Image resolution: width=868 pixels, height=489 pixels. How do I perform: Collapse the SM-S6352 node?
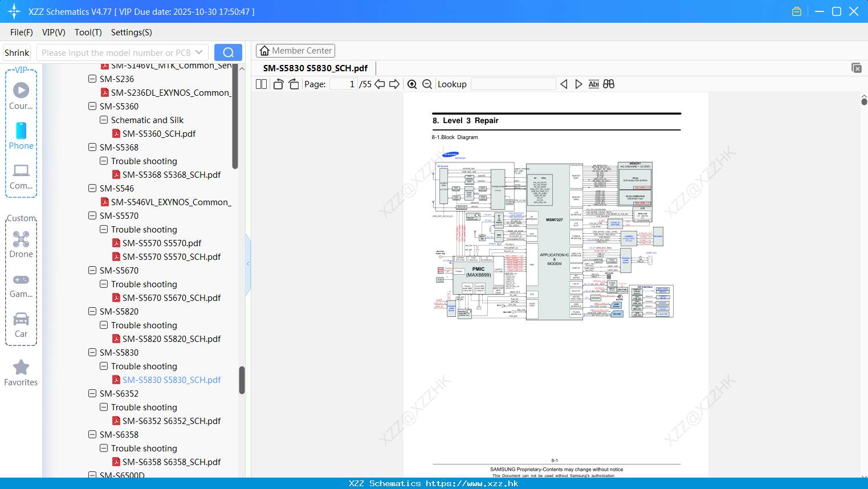pyautogui.click(x=92, y=393)
